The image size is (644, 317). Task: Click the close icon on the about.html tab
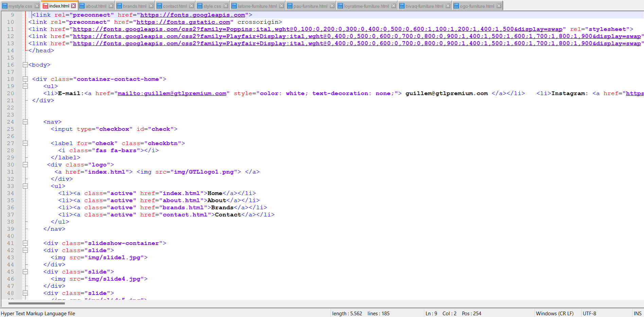pos(111,6)
